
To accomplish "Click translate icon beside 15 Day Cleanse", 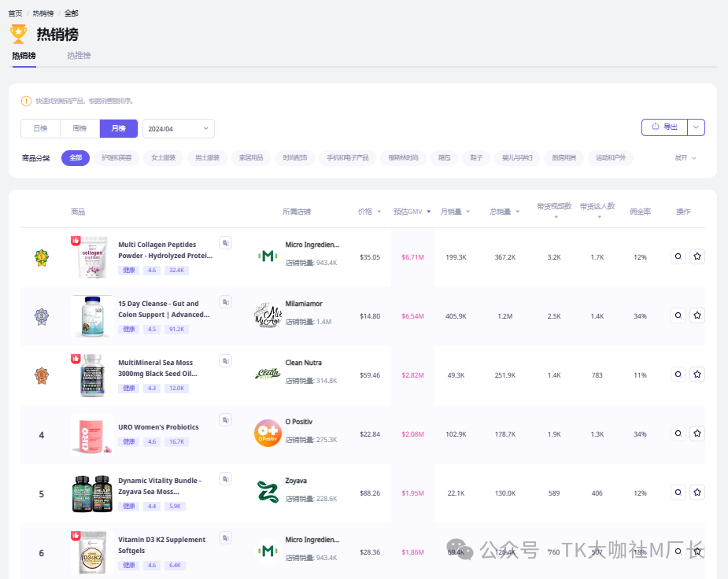I will click(x=225, y=301).
